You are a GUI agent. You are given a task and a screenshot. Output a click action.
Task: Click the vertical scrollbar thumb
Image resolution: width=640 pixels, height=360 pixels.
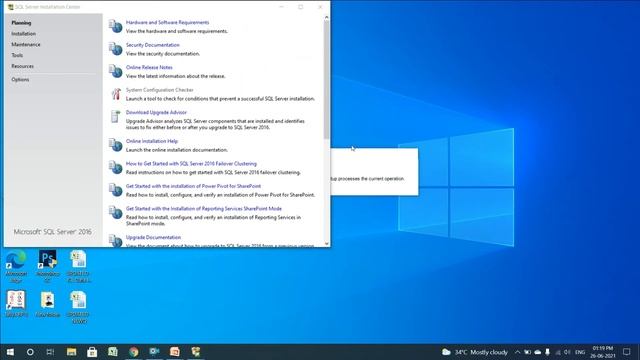point(327,80)
